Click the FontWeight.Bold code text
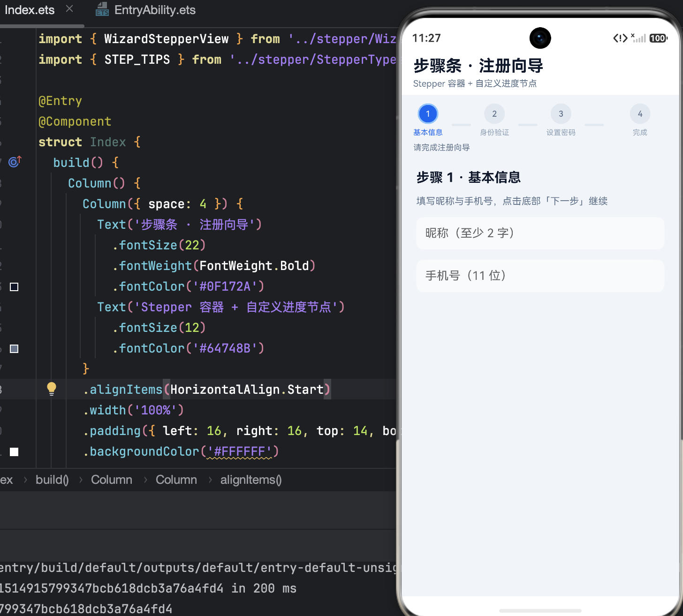 (254, 266)
